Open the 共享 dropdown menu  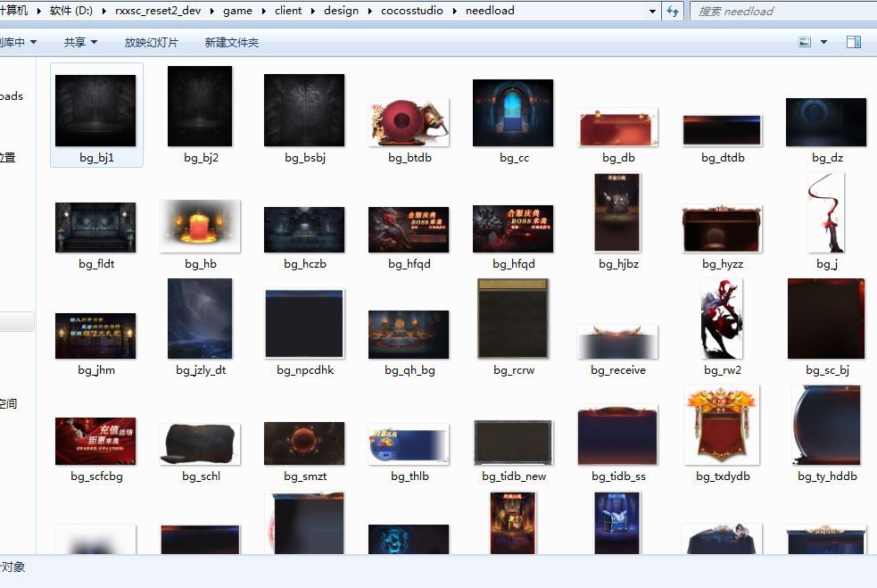click(x=80, y=43)
